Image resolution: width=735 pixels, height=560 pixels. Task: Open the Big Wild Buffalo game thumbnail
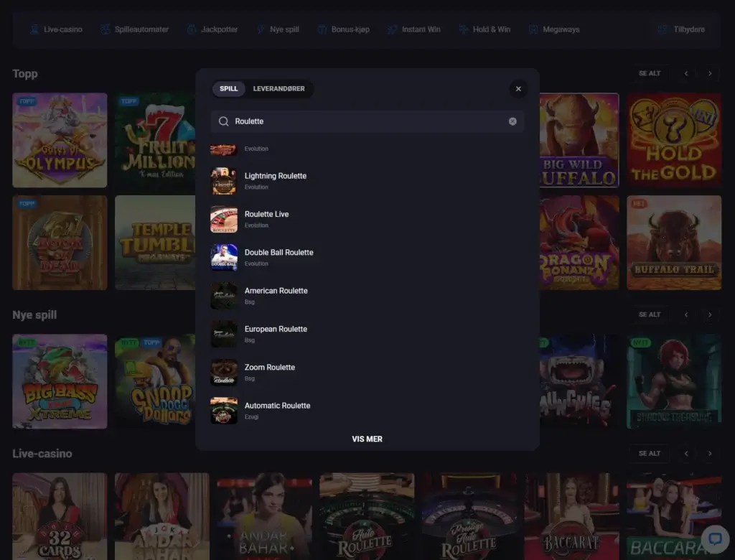(579, 141)
